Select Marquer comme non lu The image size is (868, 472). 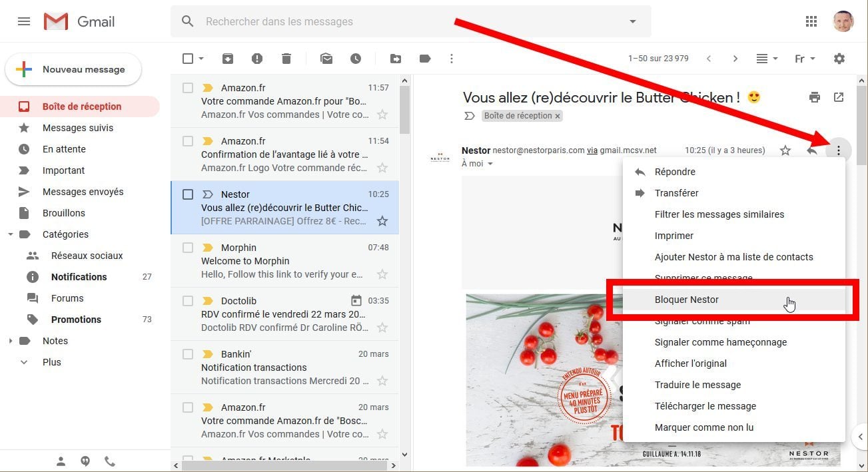[734, 427]
